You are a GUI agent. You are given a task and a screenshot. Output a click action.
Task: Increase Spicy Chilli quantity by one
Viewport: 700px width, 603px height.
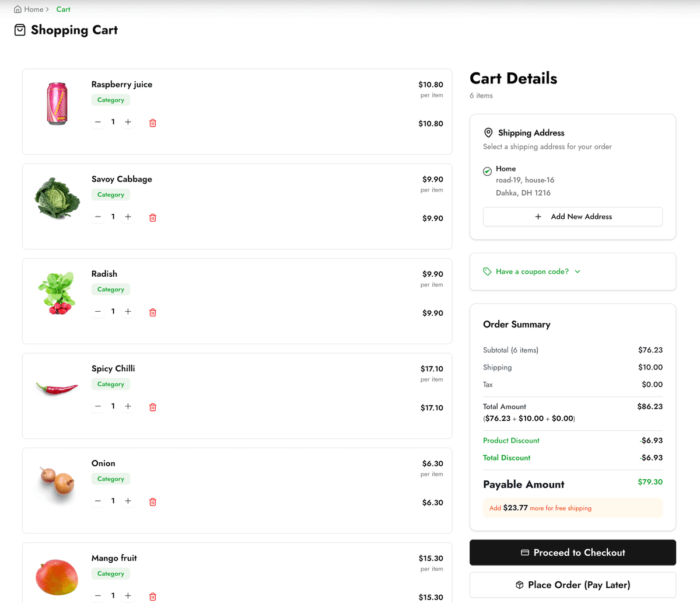[128, 406]
